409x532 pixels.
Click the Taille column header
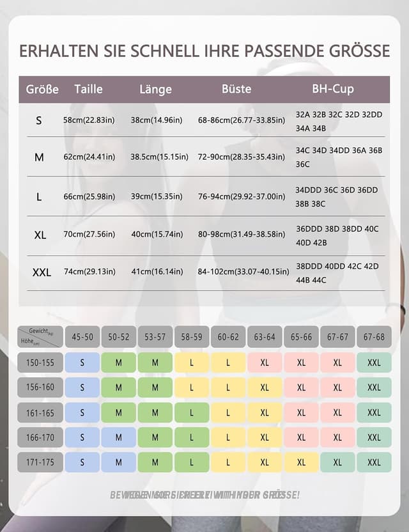pyautogui.click(x=88, y=90)
